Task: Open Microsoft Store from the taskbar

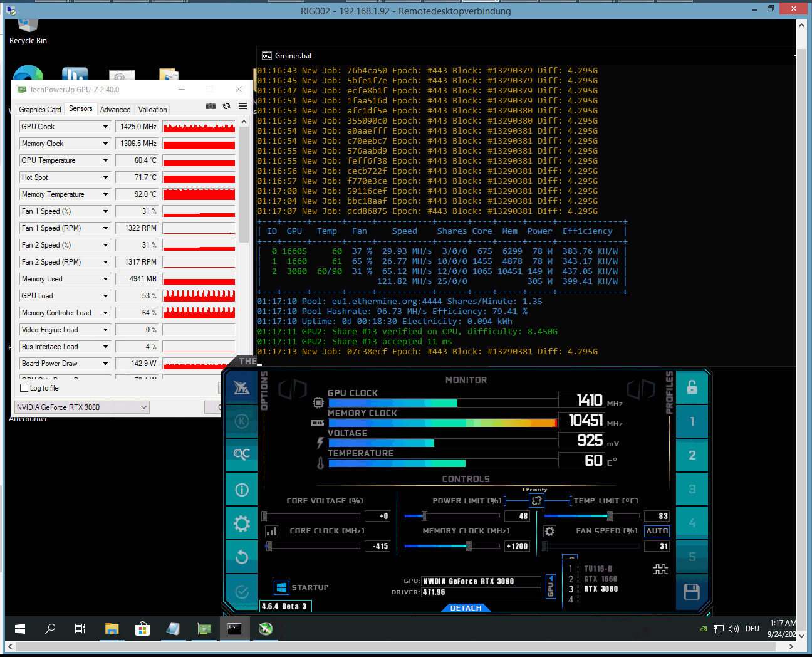Action: pyautogui.click(x=142, y=628)
